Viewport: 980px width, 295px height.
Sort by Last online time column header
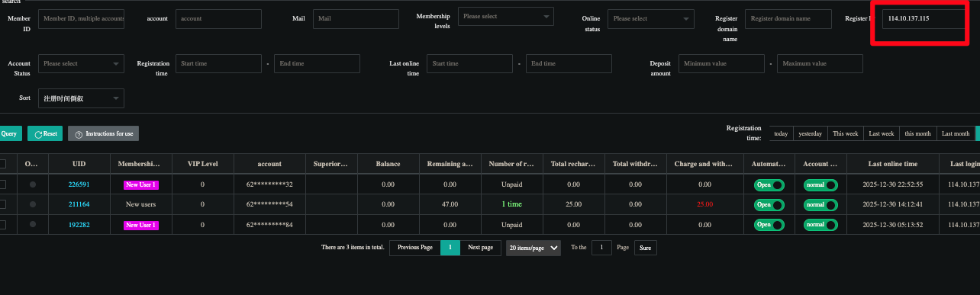(893, 164)
